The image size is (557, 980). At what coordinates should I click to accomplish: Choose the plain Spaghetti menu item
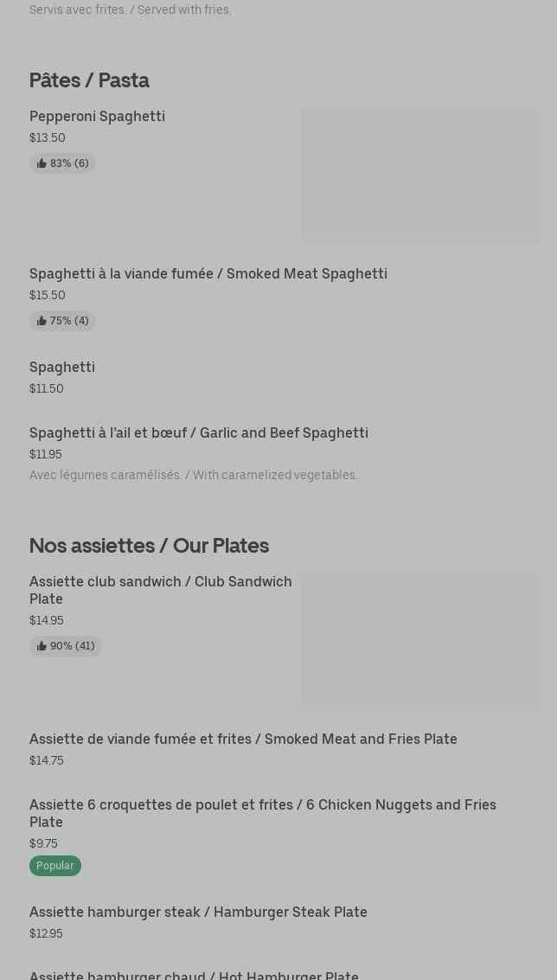[x=62, y=367]
